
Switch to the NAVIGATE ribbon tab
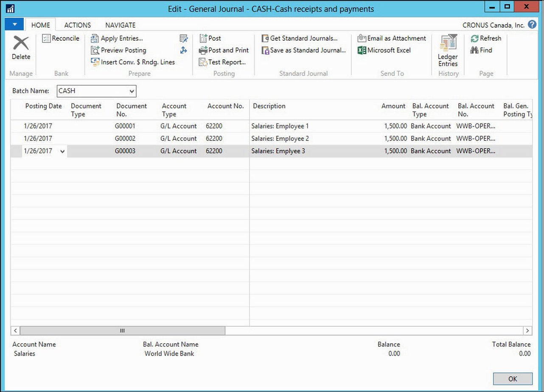(121, 25)
